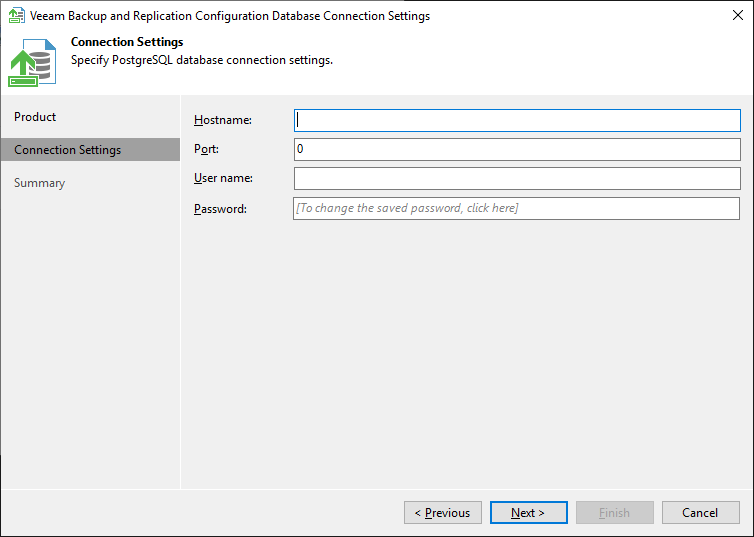Screen dimensions: 754x537
Task: Select the Connection Settings step
Action: [90, 150]
